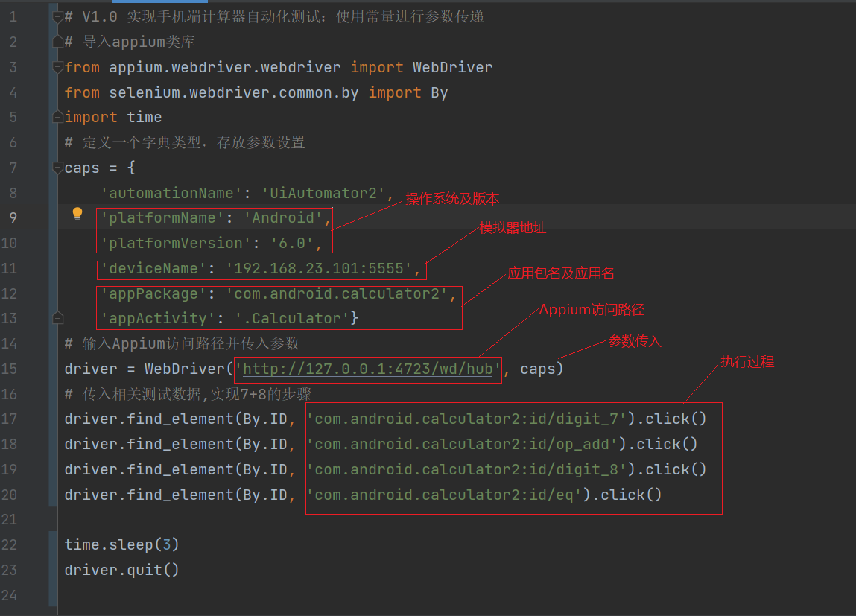Click 'automationName' dictionary key
Screen dimensions: 856x616
(x=171, y=193)
